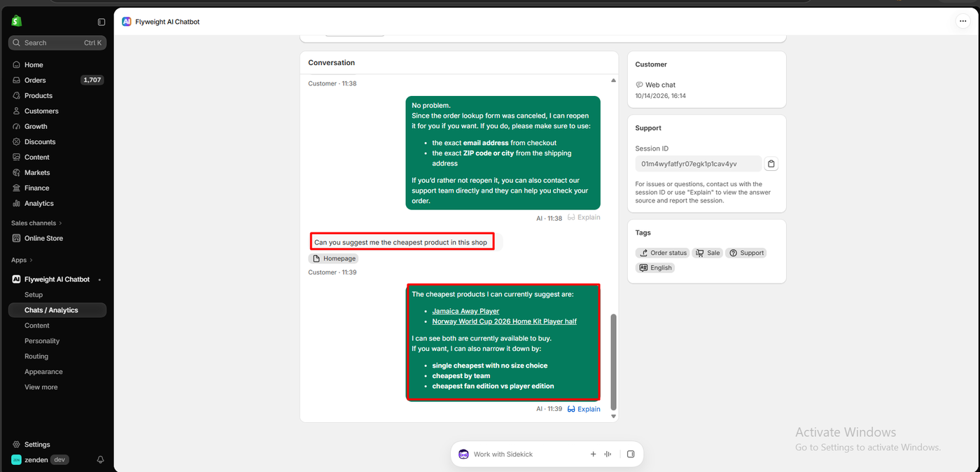Toggle the sidebar collapse icon
The image size is (980, 472).
tap(101, 22)
